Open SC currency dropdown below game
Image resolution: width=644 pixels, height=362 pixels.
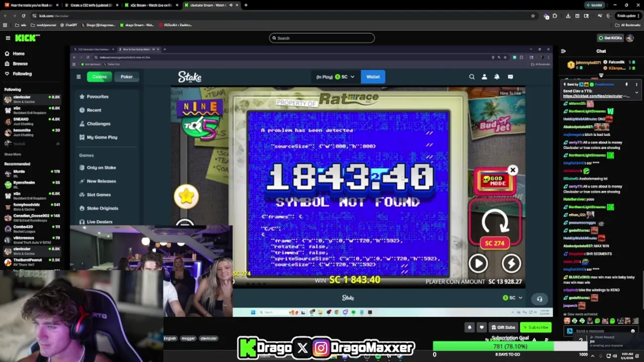[x=513, y=298]
